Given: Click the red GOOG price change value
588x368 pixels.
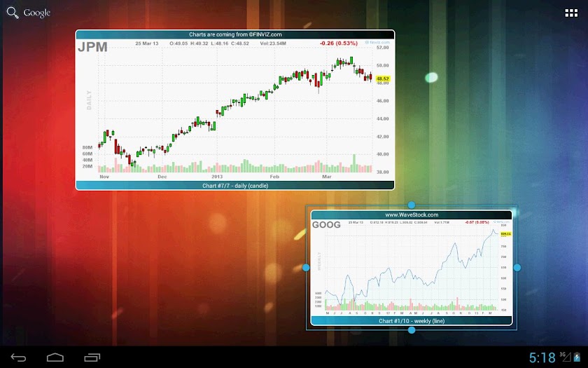Looking at the screenshot, I should coord(477,222).
